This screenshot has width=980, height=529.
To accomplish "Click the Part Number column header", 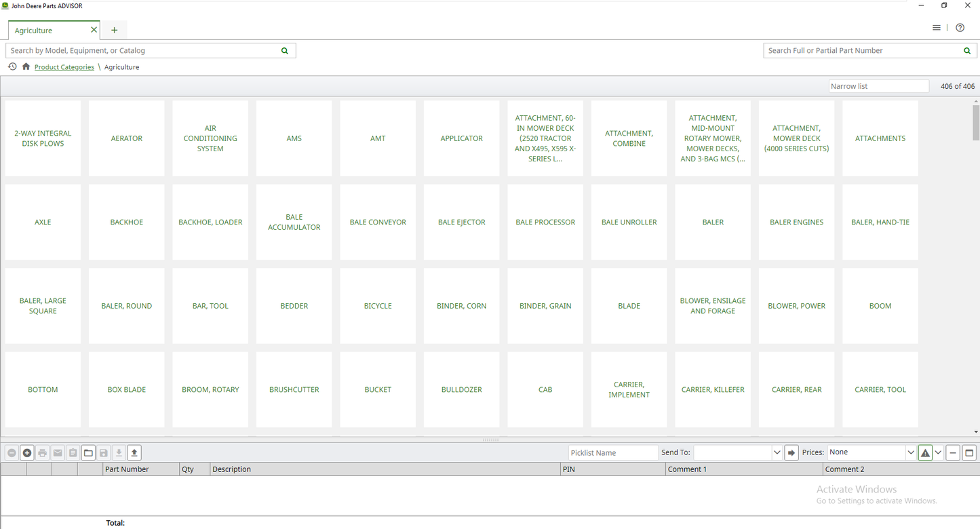I will 141,469.
